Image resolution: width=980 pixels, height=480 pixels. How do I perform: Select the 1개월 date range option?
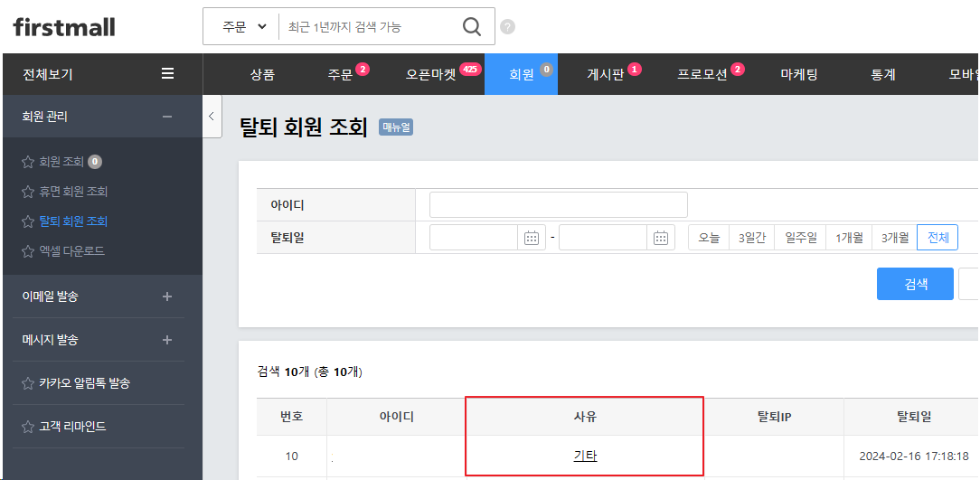click(849, 238)
